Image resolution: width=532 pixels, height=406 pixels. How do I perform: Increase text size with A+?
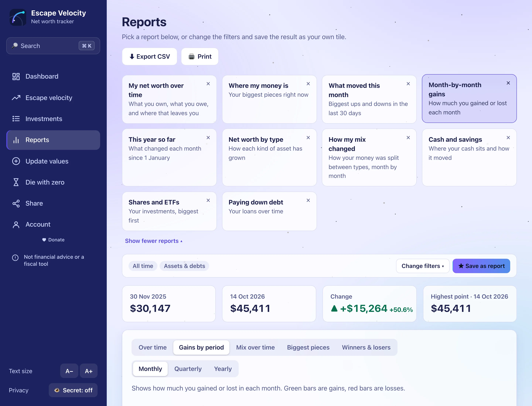click(88, 371)
